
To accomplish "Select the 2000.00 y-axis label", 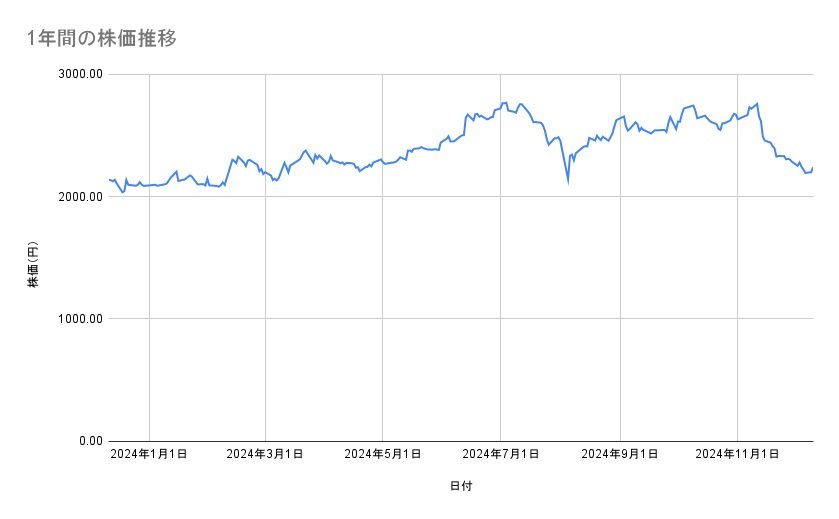I will [x=78, y=197].
